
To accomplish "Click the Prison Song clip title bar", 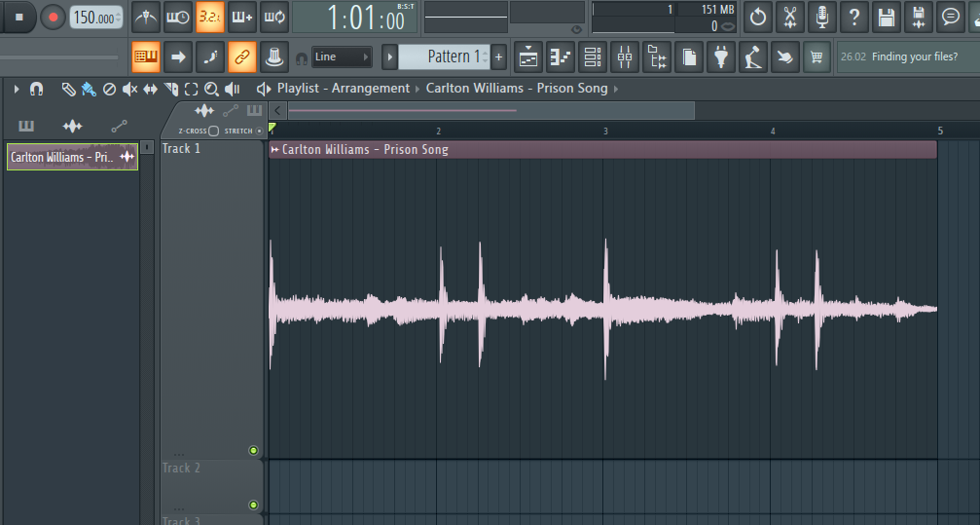I will point(602,150).
